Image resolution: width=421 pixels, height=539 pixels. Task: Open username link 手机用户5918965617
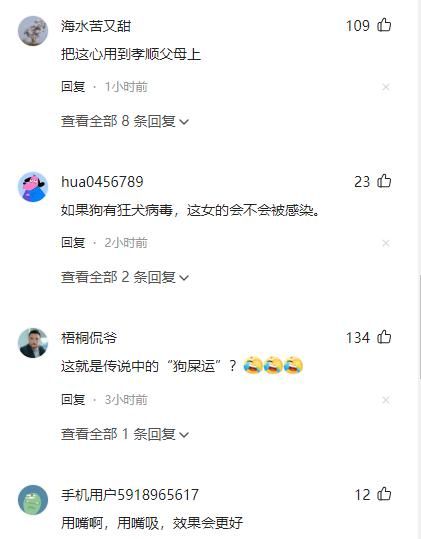tap(130, 495)
